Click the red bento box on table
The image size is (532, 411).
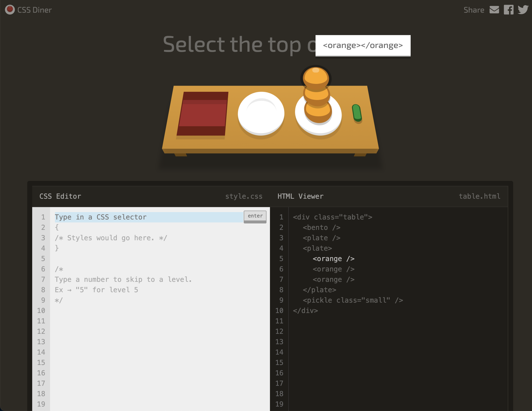[203, 114]
